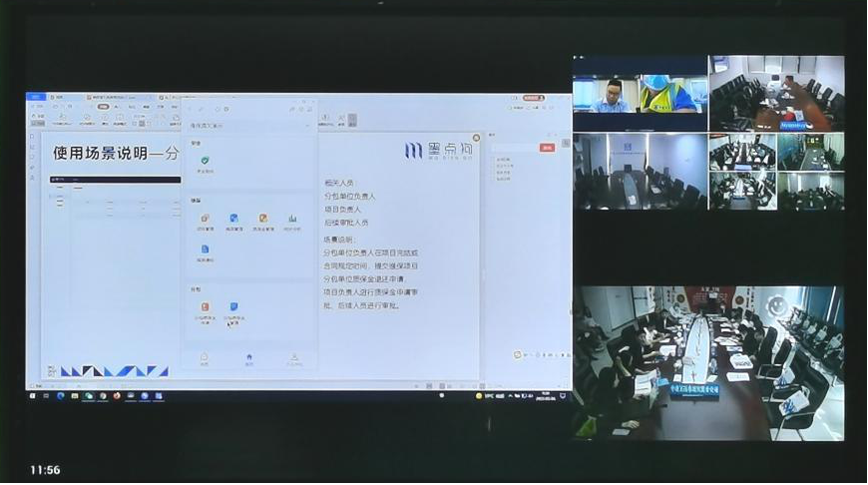This screenshot has width=868, height=485.
Task: Click the red button in the right panel
Action: [547, 148]
